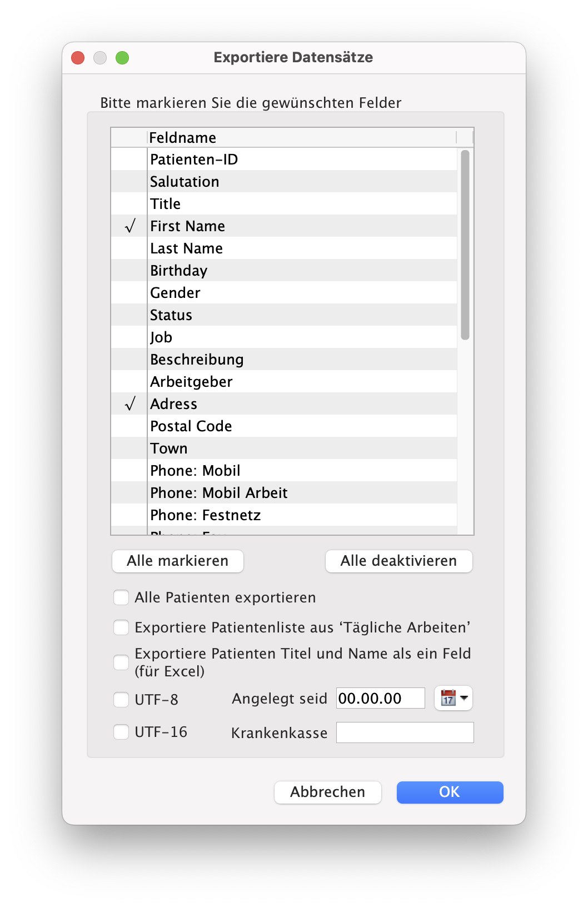Enable Alle Patienten exportieren checkbox
The width and height of the screenshot is (588, 907).
click(x=121, y=597)
